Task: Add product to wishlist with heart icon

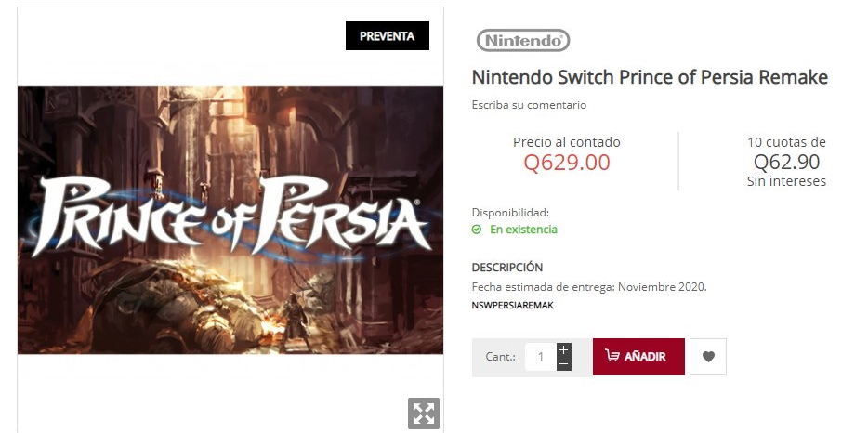Action: pyautogui.click(x=708, y=357)
